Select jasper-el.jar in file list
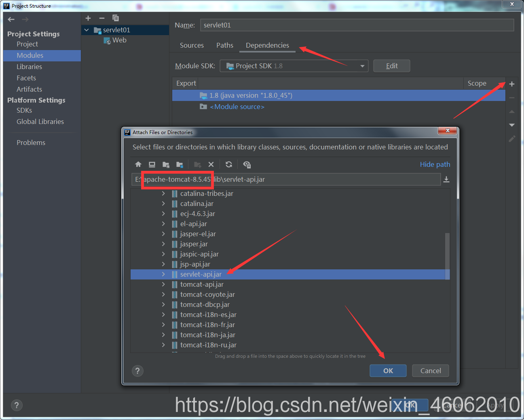 tap(198, 234)
